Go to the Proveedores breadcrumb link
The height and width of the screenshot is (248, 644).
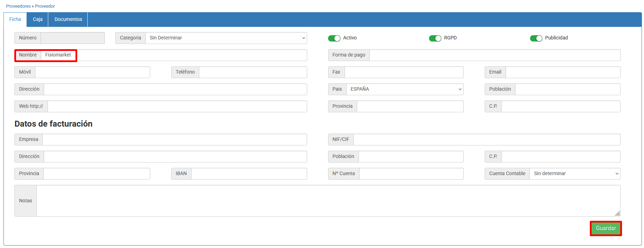[19, 6]
